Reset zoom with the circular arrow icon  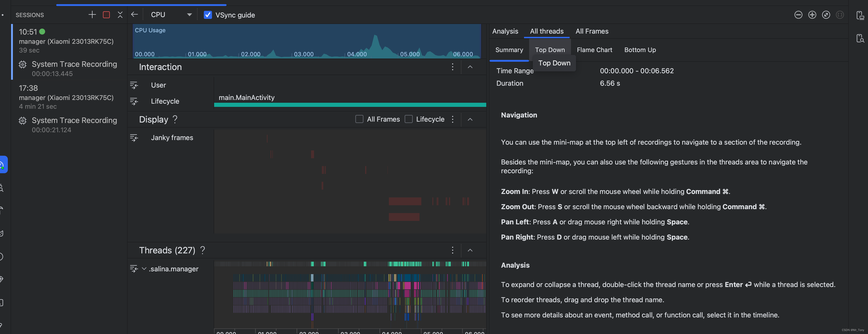click(x=826, y=15)
